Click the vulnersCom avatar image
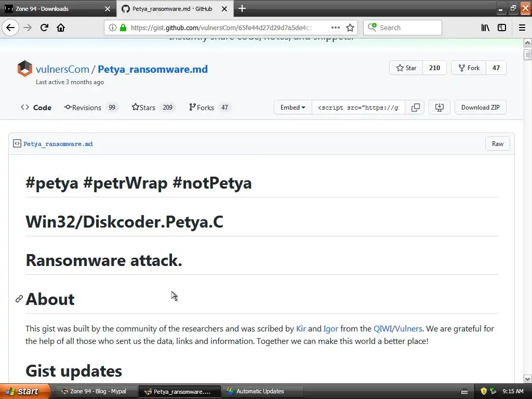Image resolution: width=532 pixels, height=399 pixels. pyautogui.click(x=24, y=69)
